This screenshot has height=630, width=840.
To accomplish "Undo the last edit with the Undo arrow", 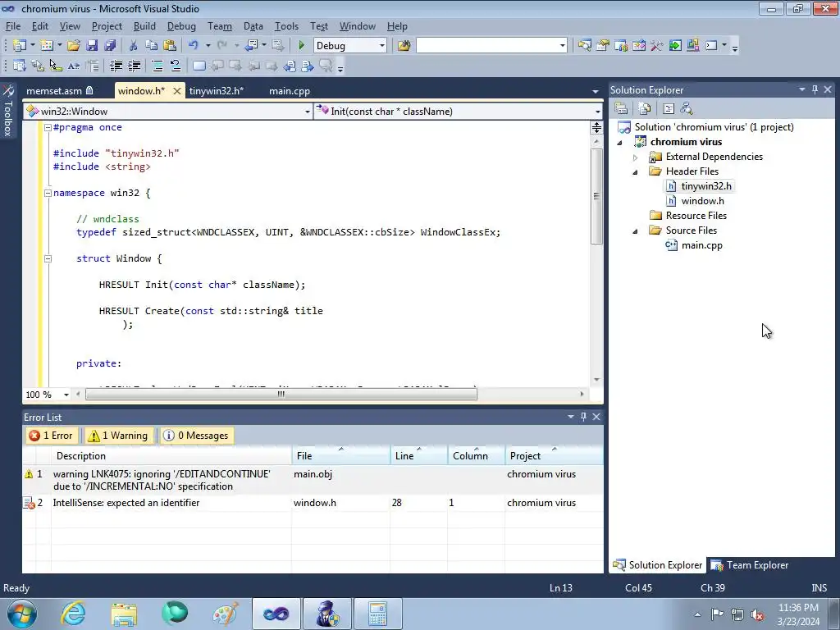I will coord(194,46).
